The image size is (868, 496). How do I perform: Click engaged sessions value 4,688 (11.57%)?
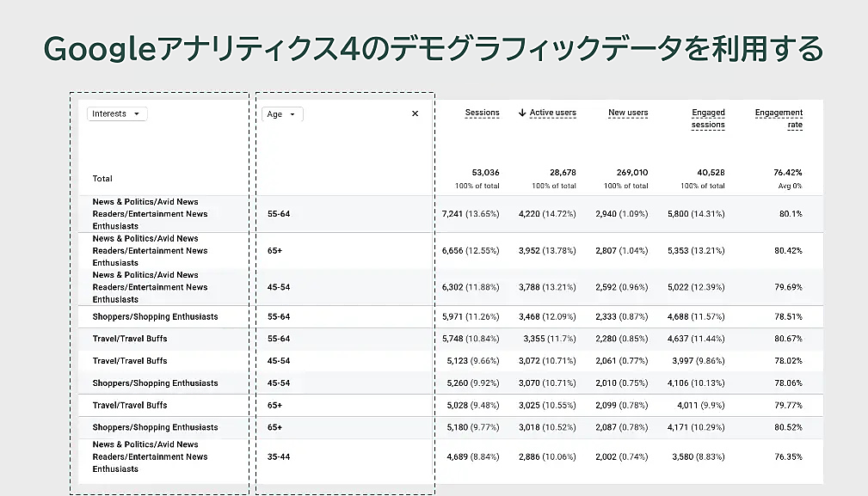[x=696, y=317]
